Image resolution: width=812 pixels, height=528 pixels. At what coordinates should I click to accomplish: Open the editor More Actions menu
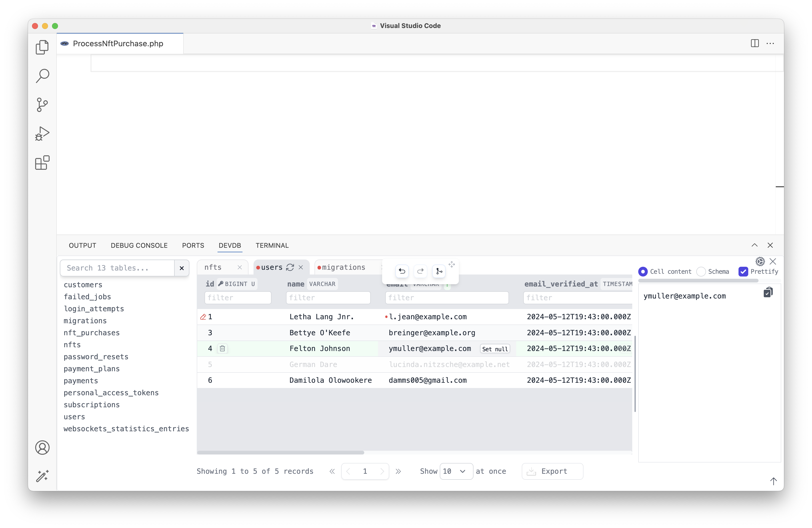pos(770,43)
